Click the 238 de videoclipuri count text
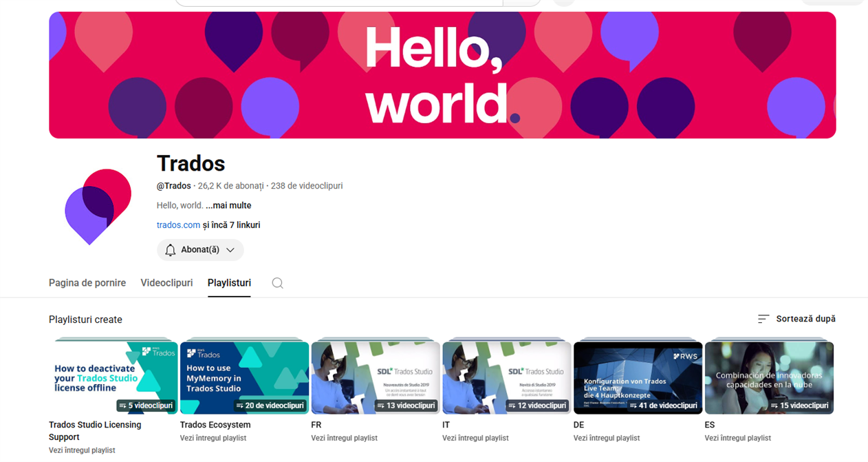Viewport: 868px width, 462px height. 307,186
